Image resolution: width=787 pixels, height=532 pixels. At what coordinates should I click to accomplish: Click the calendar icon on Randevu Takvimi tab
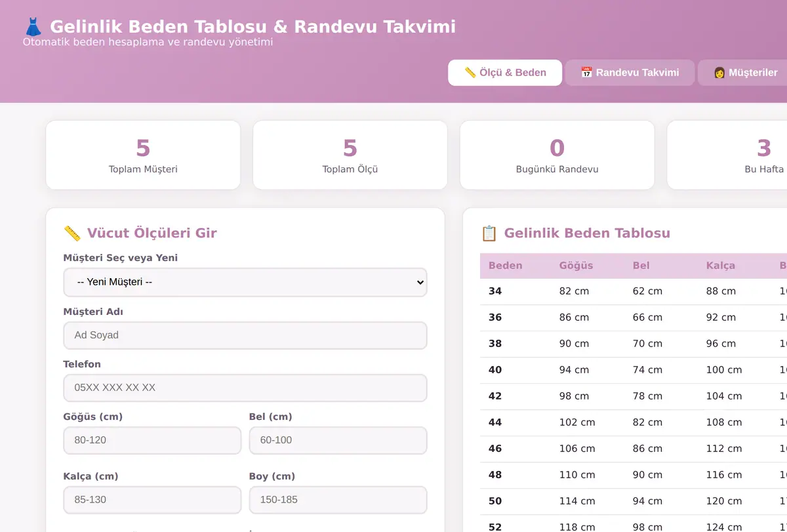point(586,73)
